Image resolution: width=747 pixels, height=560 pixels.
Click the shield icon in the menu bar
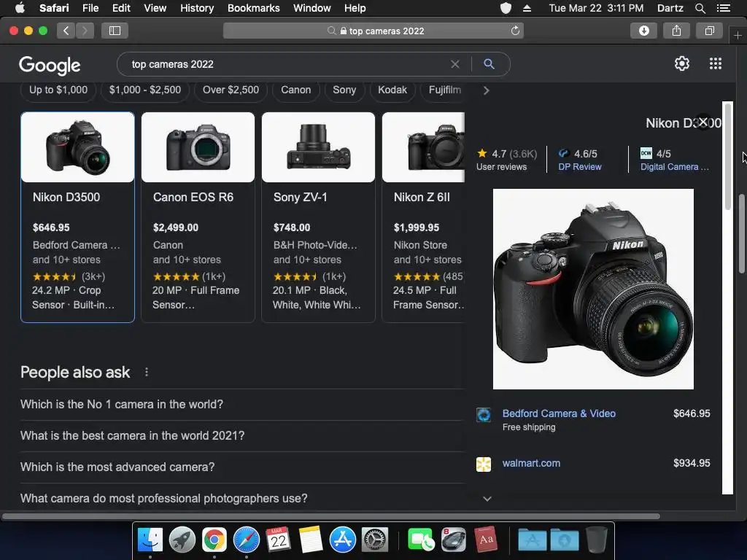pos(506,8)
